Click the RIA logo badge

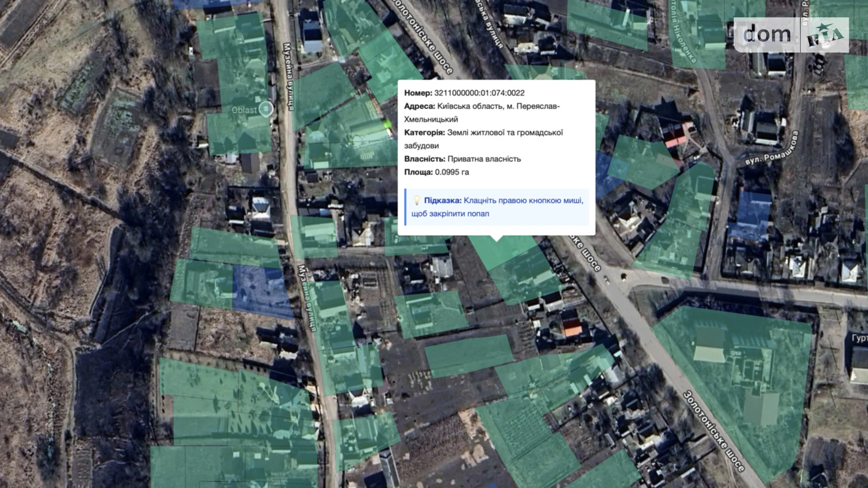825,35
